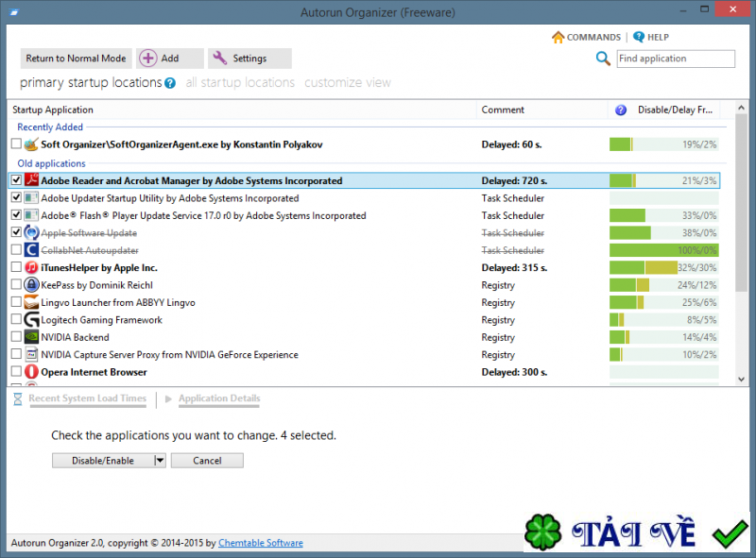
Task: Tick the NVIDIA Backend checkbox
Action: click(x=16, y=337)
